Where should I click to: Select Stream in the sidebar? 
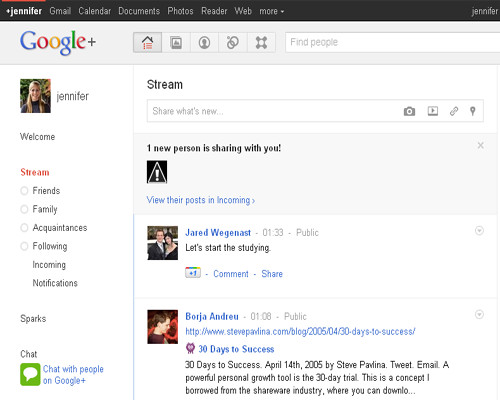click(35, 172)
